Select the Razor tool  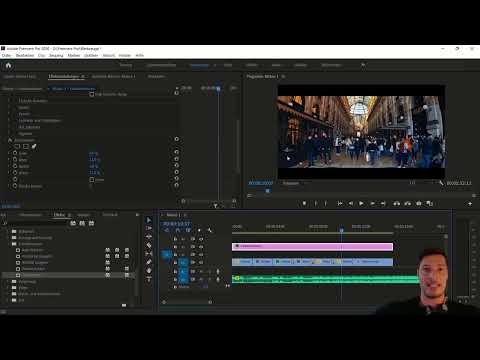[x=149, y=245]
